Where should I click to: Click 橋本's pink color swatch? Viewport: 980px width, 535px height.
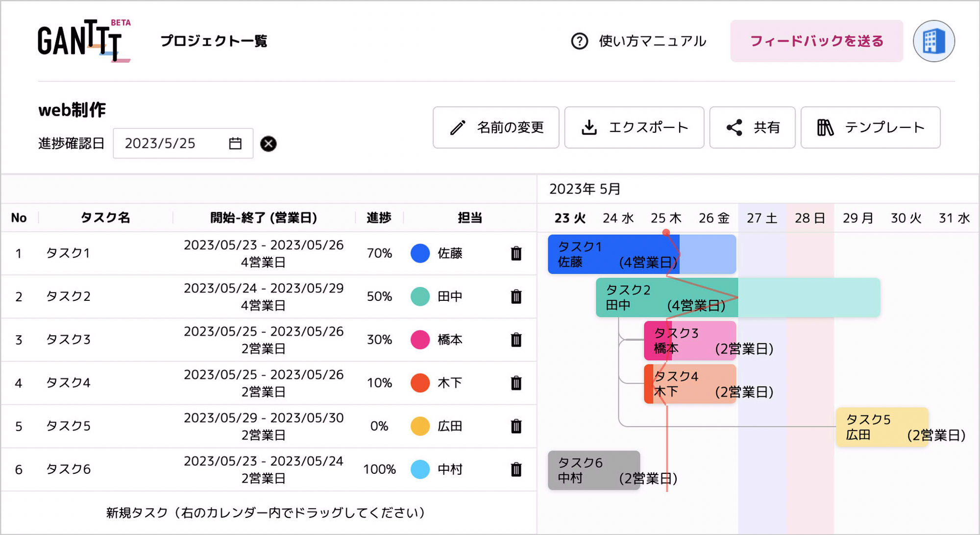tap(420, 340)
